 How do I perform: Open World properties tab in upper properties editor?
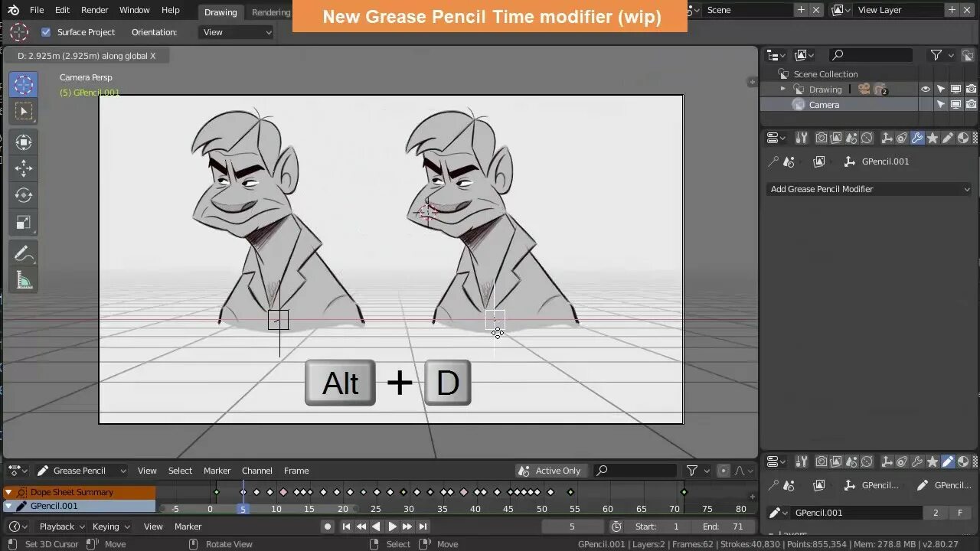pos(867,138)
